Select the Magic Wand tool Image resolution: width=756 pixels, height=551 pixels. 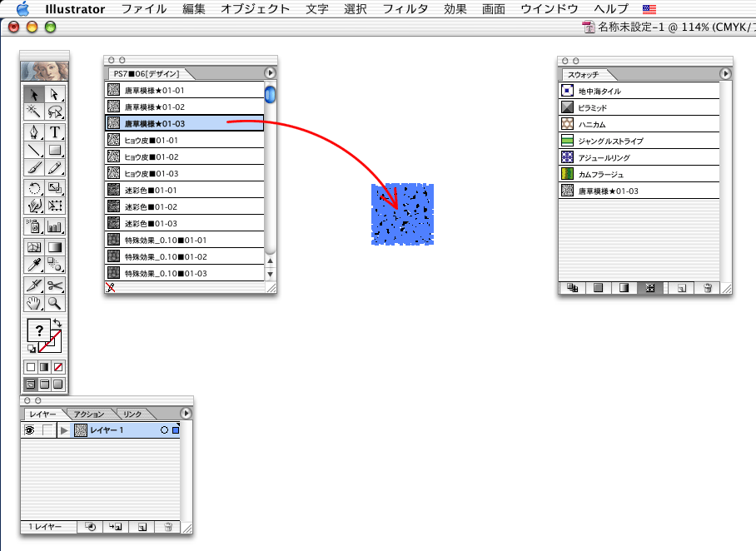tap(34, 112)
